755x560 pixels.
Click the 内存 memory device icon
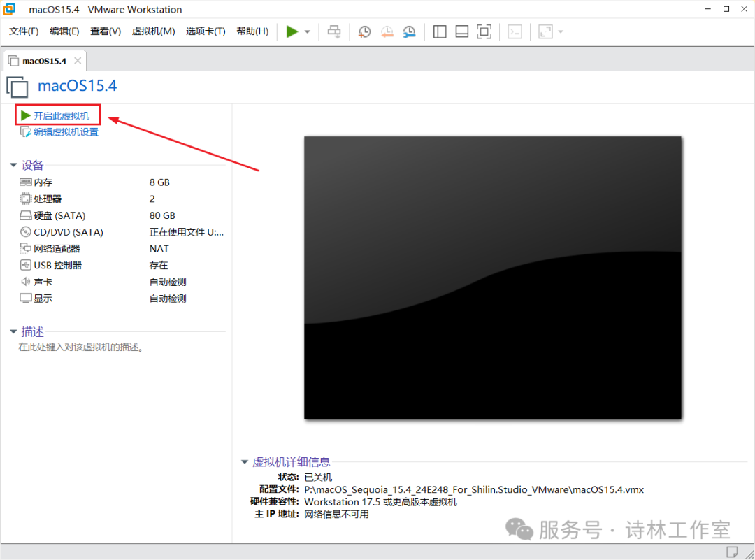tap(26, 182)
